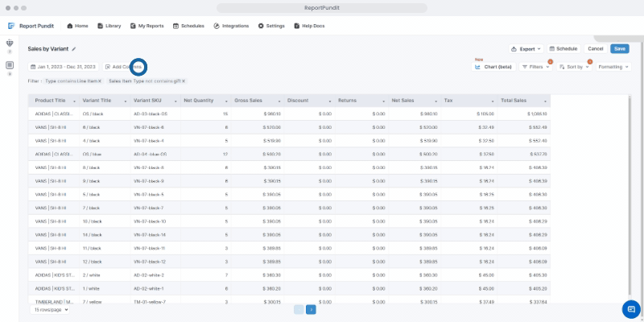Open the Chart (beta) view
Image resolution: width=644 pixels, height=322 pixels.
[493, 67]
